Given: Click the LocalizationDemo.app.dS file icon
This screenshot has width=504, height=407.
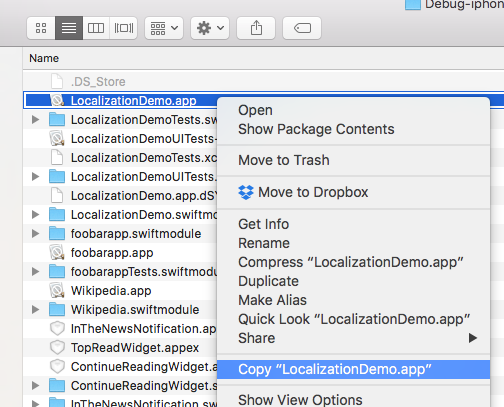Looking at the screenshot, I should pos(57,195).
